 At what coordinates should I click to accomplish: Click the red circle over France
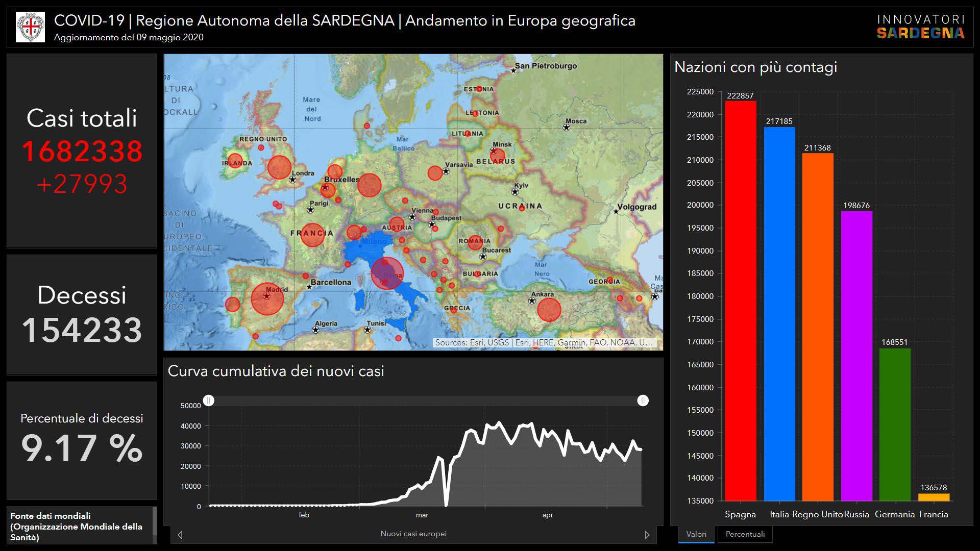312,235
